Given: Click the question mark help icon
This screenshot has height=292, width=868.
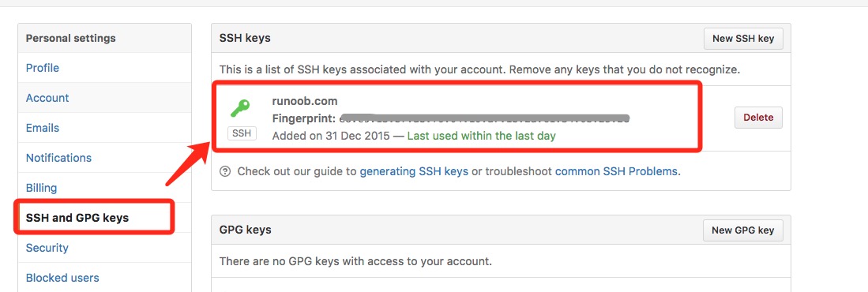Looking at the screenshot, I should [225, 171].
